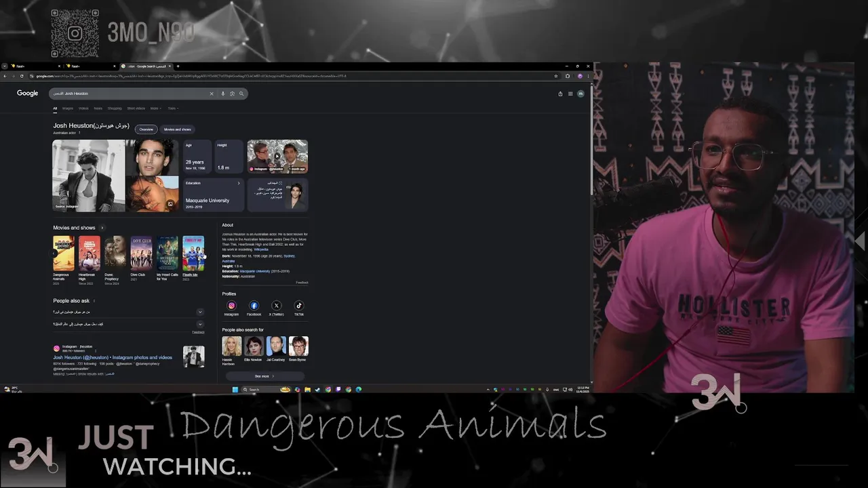Open Dune: Prophecy poster
The image size is (868, 488).
coord(115,253)
